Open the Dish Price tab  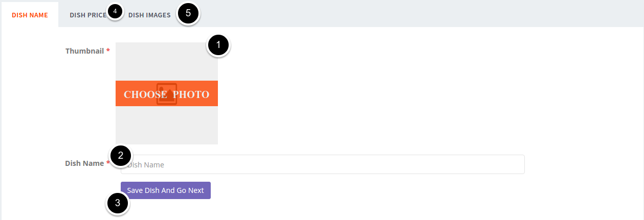tap(88, 15)
